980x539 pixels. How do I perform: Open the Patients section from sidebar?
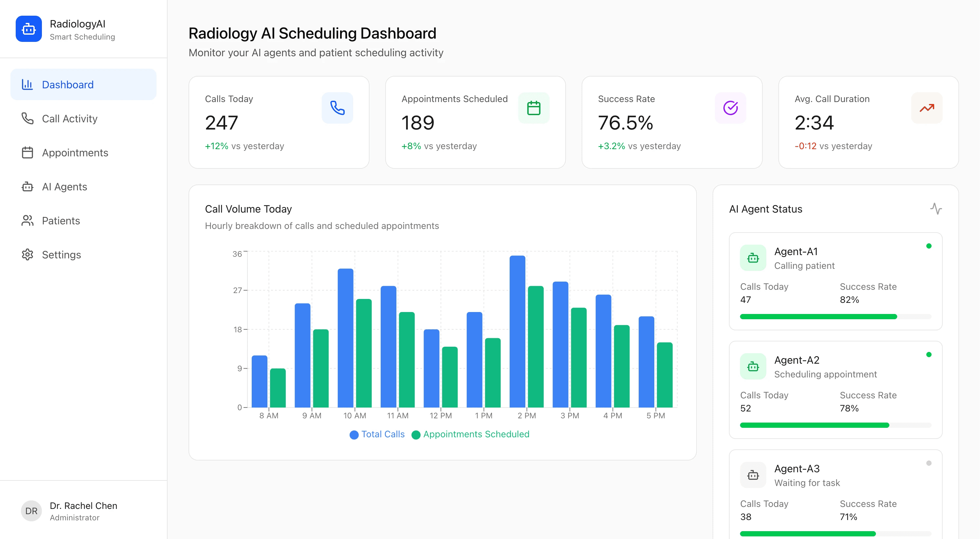pyautogui.click(x=61, y=220)
